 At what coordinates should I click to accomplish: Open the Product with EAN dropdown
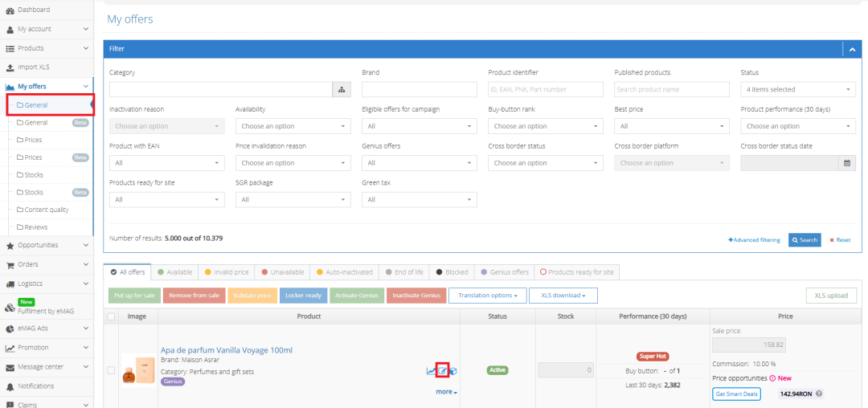pyautogui.click(x=166, y=163)
